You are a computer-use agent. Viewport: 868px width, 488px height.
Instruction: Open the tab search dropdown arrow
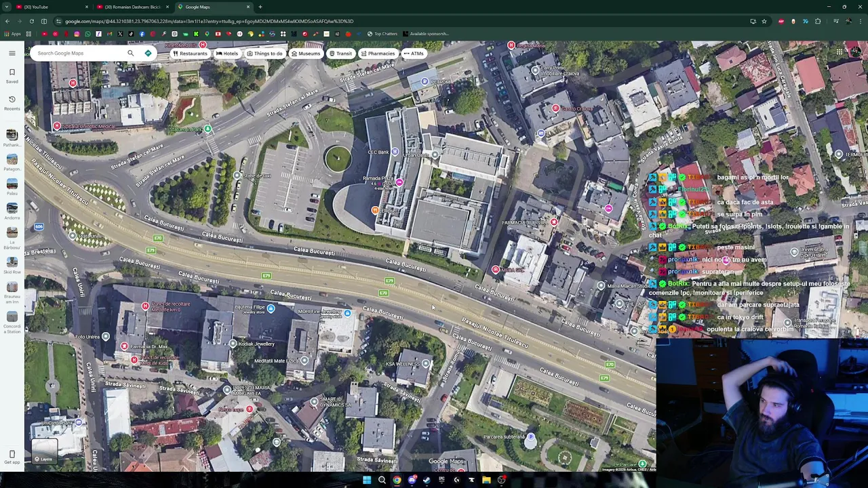click(x=6, y=7)
